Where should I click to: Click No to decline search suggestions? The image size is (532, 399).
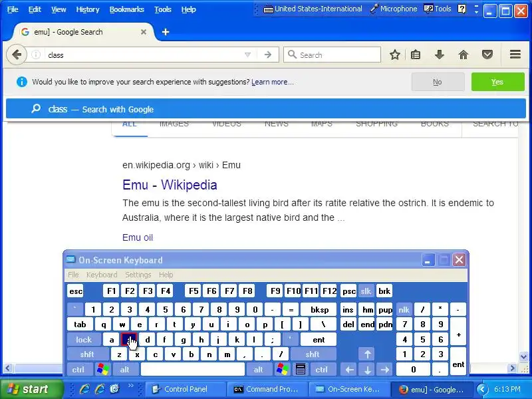pyautogui.click(x=438, y=82)
